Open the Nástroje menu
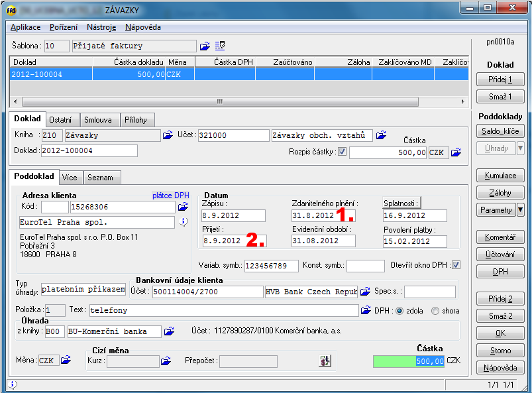 [101, 27]
